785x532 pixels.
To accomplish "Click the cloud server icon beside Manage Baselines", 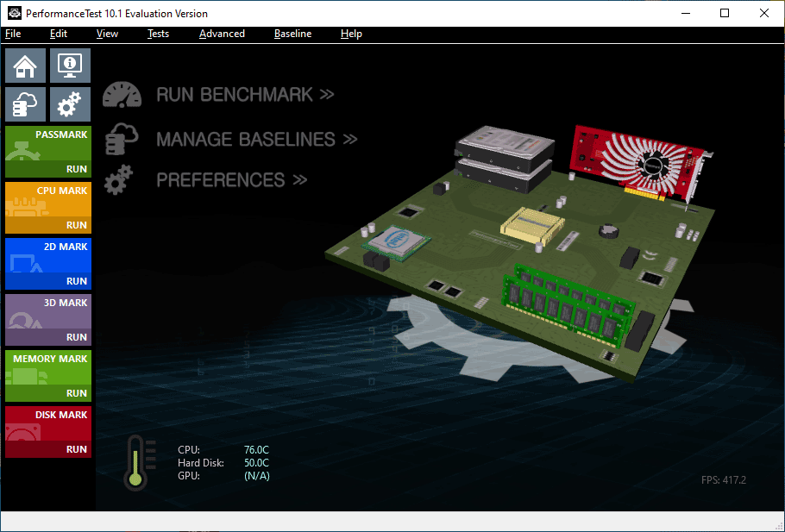I will 122,139.
